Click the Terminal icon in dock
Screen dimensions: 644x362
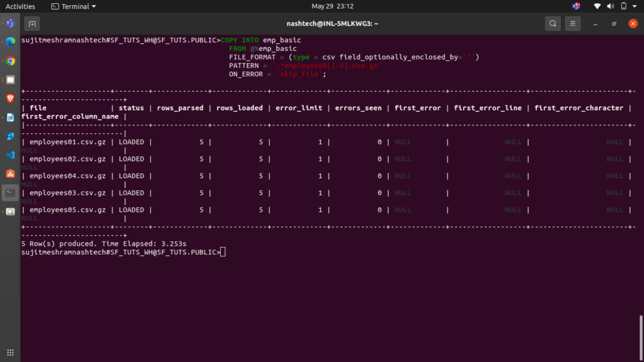pyautogui.click(x=10, y=192)
